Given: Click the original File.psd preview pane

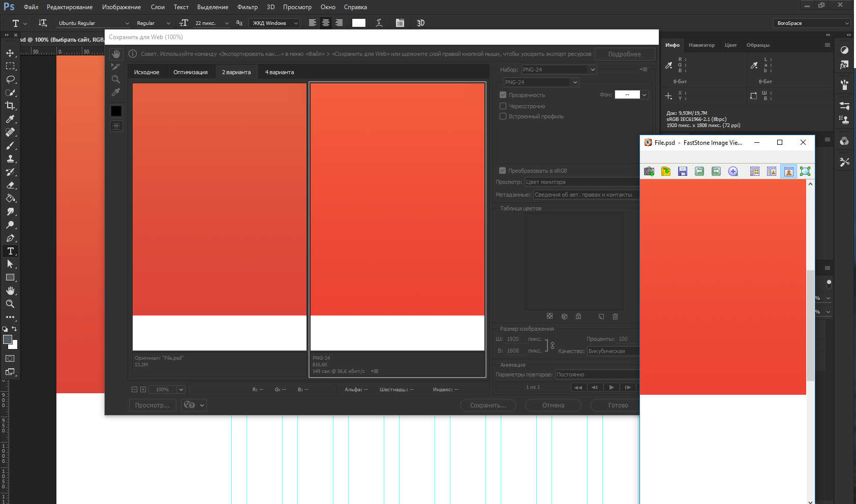Looking at the screenshot, I should tap(220, 216).
